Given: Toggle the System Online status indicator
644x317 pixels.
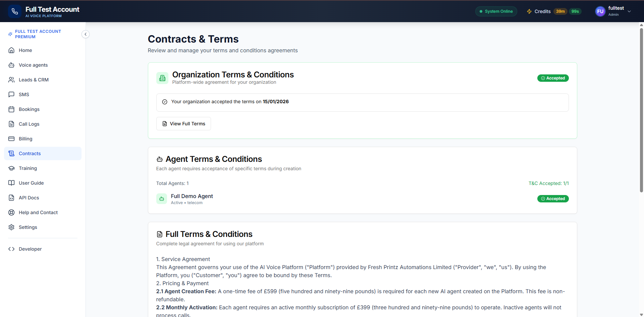Looking at the screenshot, I should point(496,11).
